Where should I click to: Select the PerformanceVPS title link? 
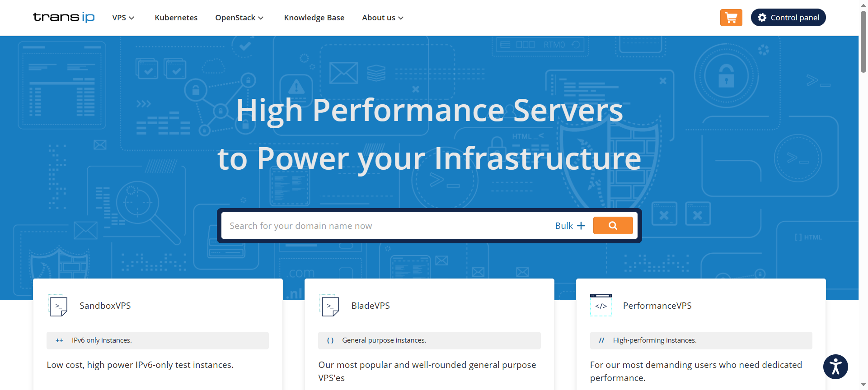[657, 306]
